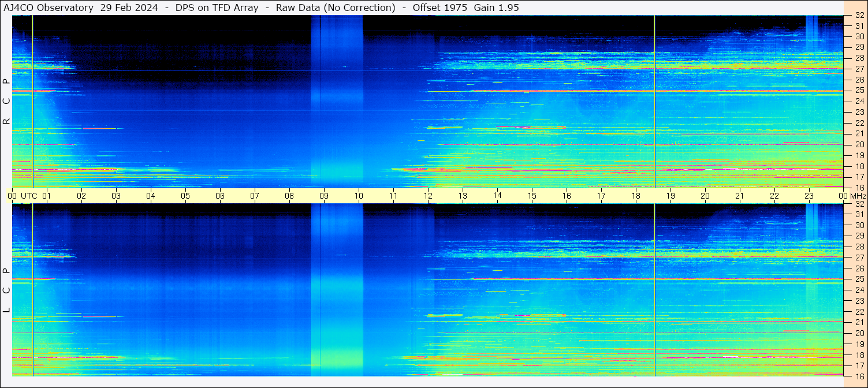Click the 21 hour label on the time axis
The height and width of the screenshot is (388, 868).
pos(740,196)
